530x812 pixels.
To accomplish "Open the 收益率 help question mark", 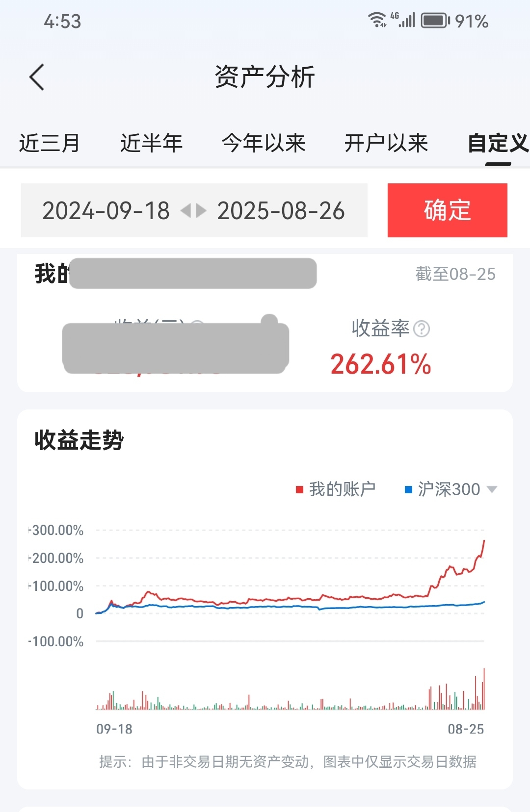I will 422,329.
